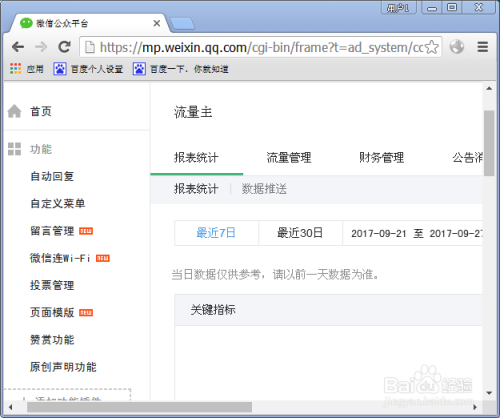Click the new badge beside 留言管理

click(86, 231)
